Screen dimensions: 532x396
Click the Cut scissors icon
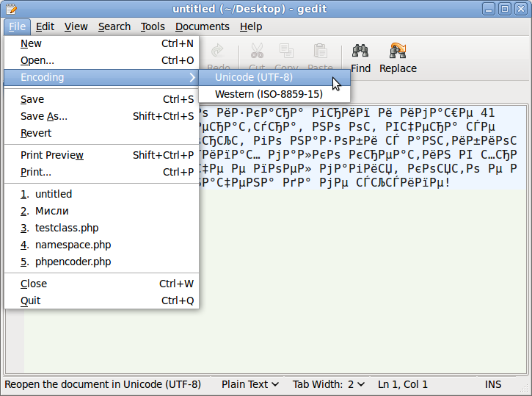coord(257,51)
